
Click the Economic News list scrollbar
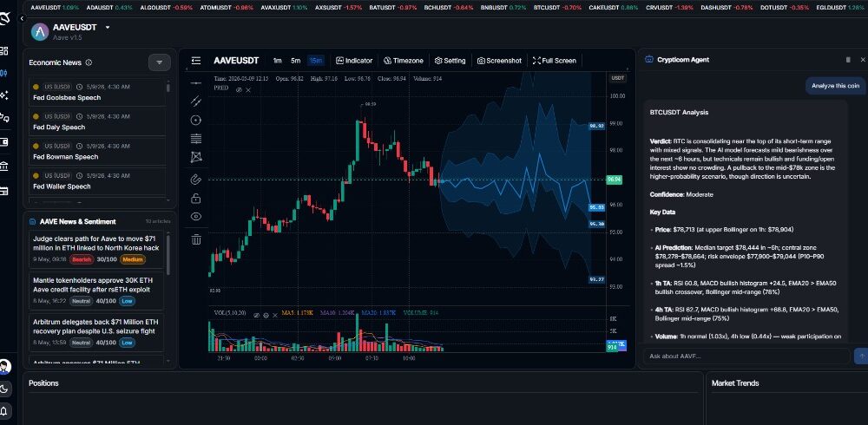click(168, 87)
